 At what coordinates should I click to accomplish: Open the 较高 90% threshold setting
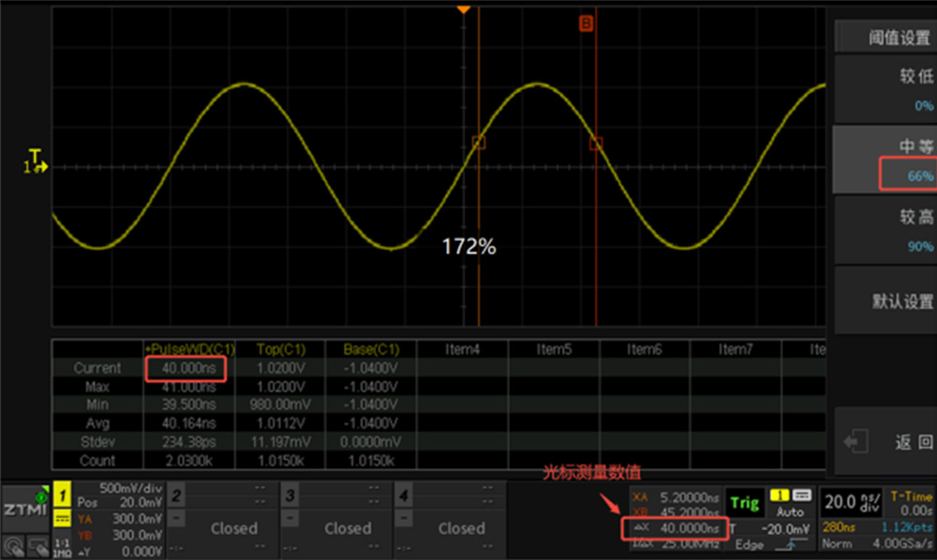[x=884, y=230]
